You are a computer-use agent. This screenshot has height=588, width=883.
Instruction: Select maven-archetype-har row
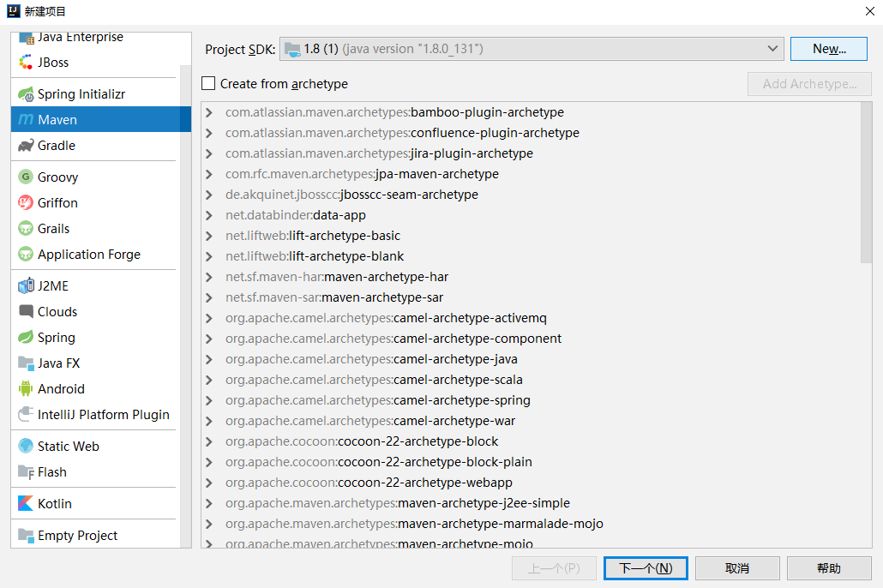[531, 277]
